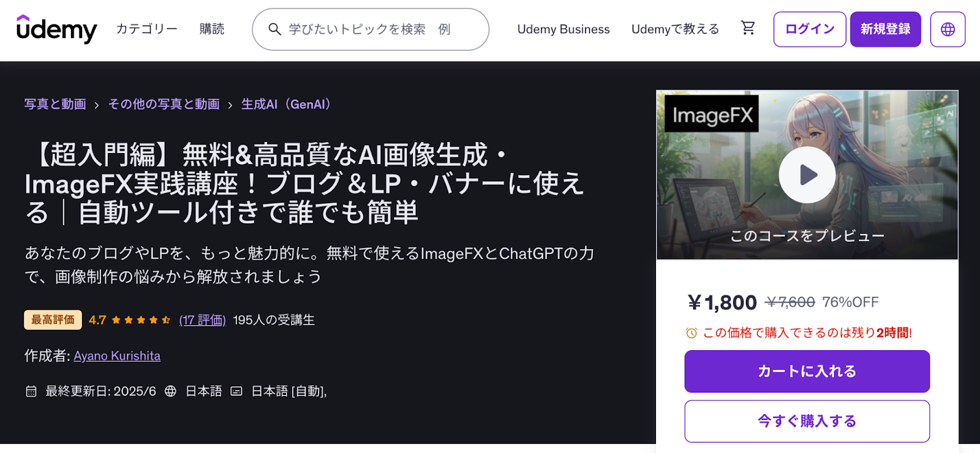The width and height of the screenshot is (980, 453).
Task: Open the globe language selector
Action: 948,29
